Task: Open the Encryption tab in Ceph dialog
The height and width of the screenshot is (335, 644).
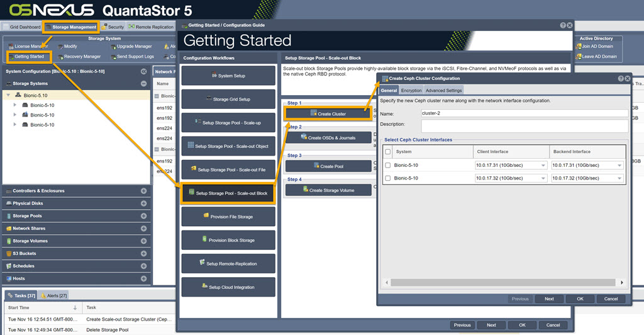Action: 411,91
